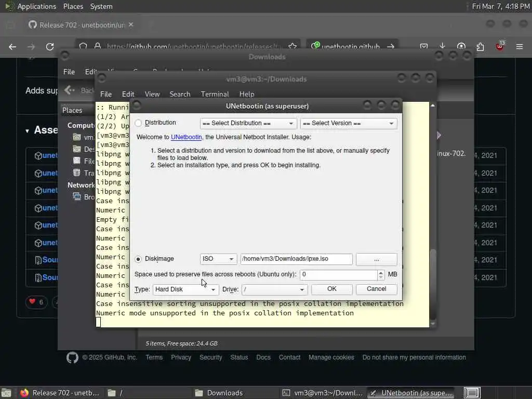
Task: Open File menu in Downloads file manager
Action: point(69,72)
